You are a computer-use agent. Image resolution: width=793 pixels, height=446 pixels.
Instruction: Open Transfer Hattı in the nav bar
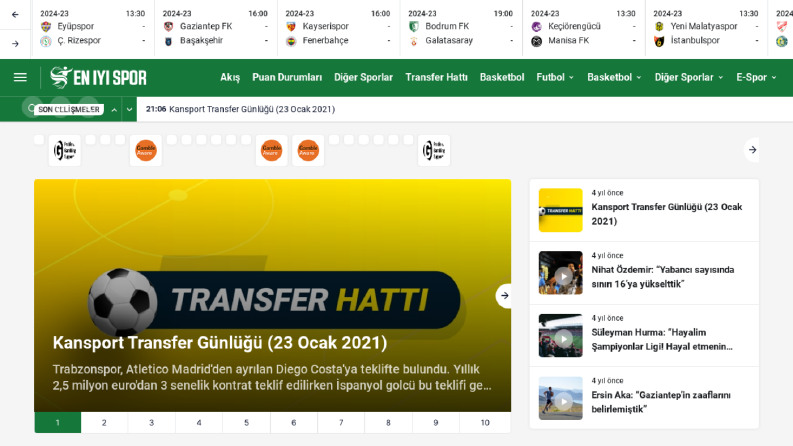pyautogui.click(x=436, y=77)
